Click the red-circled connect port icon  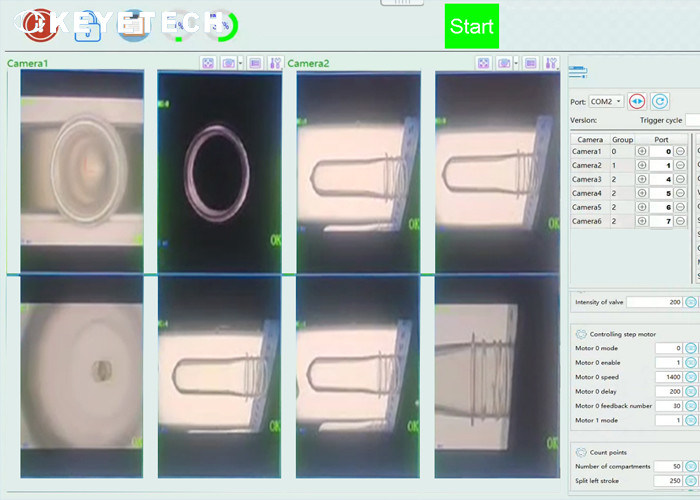coord(637,101)
